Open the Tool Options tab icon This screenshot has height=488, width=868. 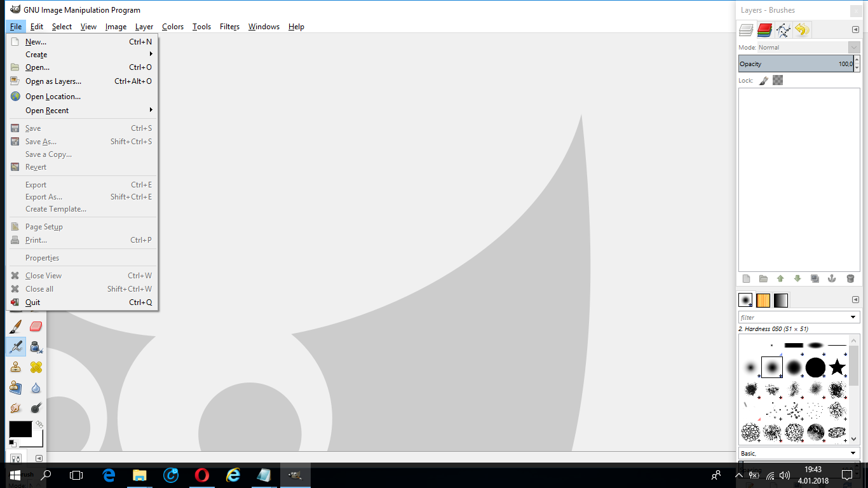click(x=17, y=458)
